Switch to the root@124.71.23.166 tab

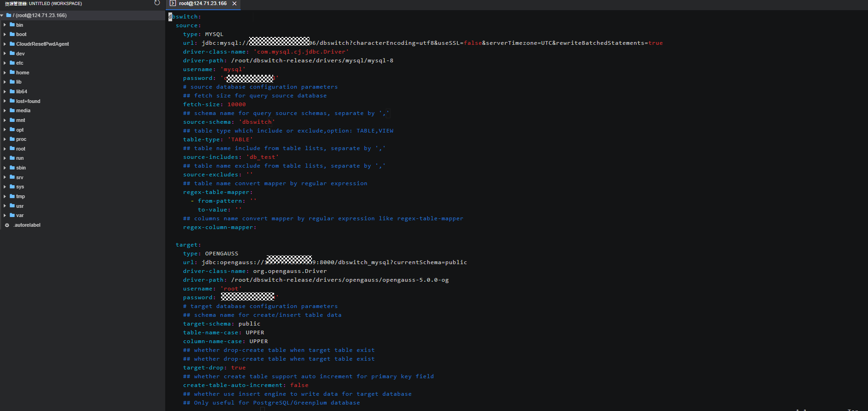coord(204,4)
